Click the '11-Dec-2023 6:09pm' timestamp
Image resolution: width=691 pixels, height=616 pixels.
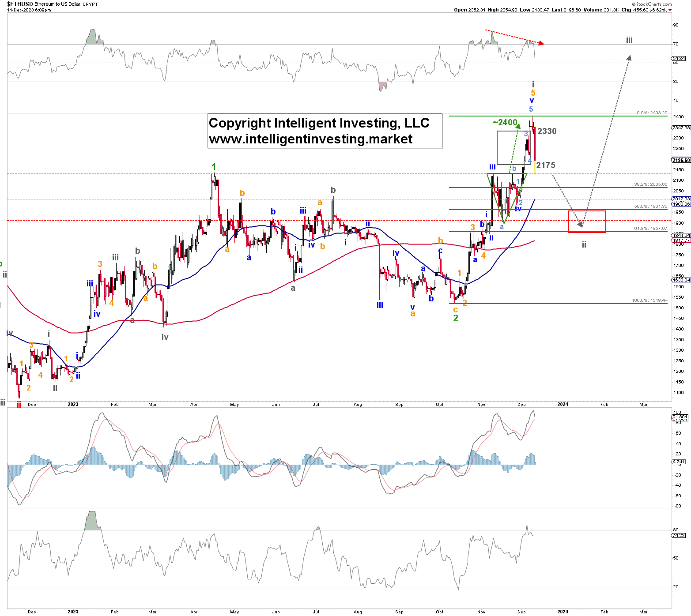tap(29, 10)
